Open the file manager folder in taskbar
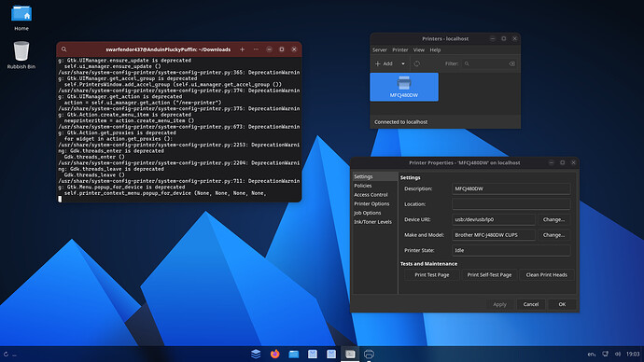Viewport: 644px width, 362px height. tap(294, 354)
